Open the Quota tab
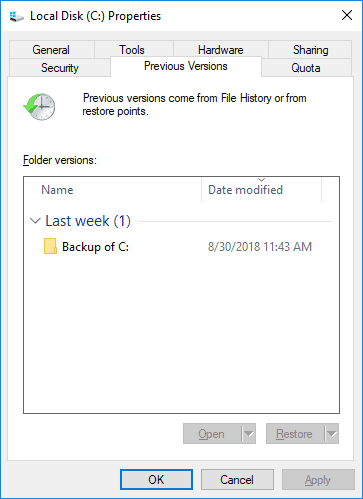The image size is (363, 499). [306, 68]
